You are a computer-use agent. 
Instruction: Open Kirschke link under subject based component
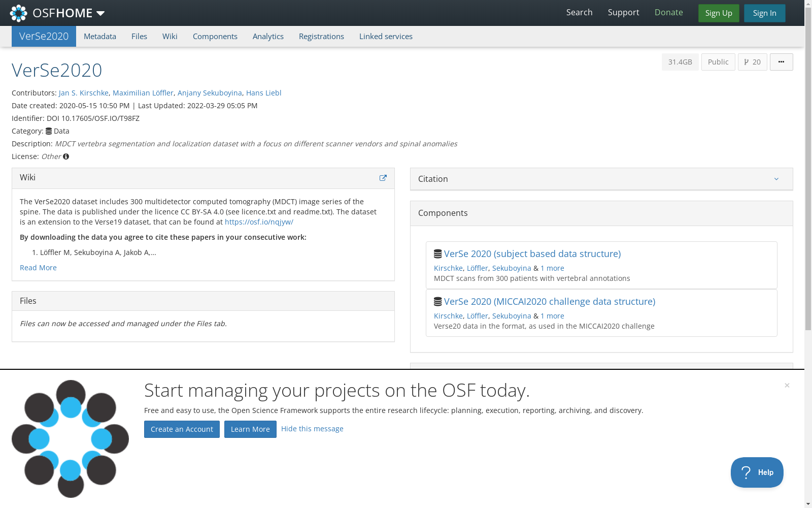pyautogui.click(x=448, y=268)
